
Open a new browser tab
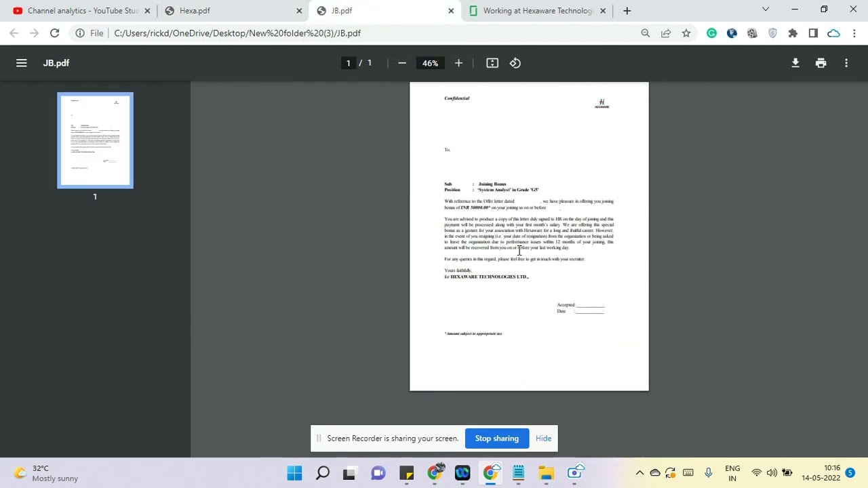(627, 11)
